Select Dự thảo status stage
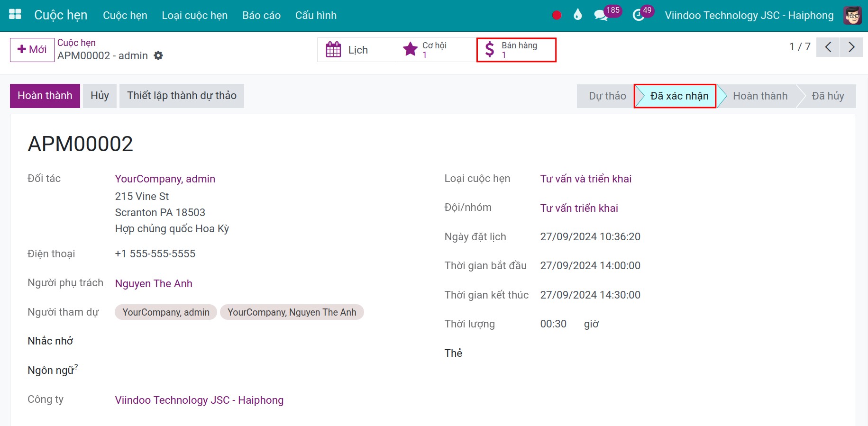This screenshot has height=426, width=868. pos(607,96)
